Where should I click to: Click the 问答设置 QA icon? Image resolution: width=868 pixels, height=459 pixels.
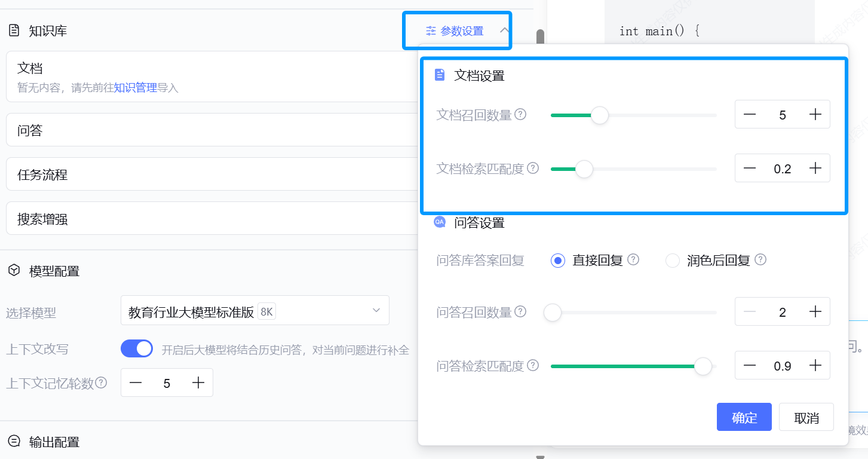pos(440,222)
